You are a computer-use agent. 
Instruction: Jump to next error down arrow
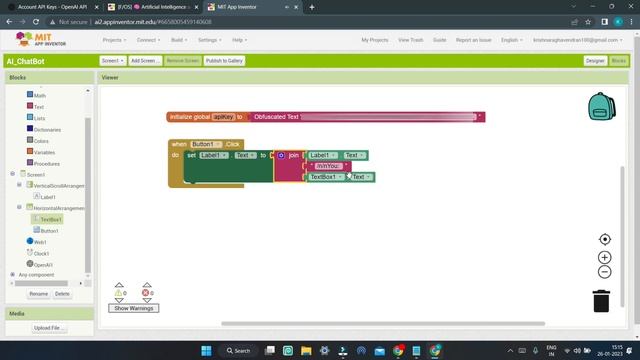[147, 300]
